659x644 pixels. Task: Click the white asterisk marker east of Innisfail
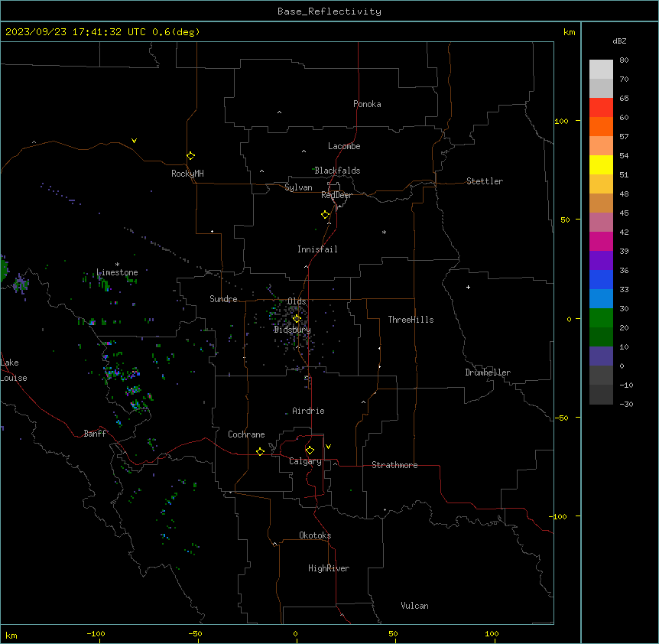point(384,232)
